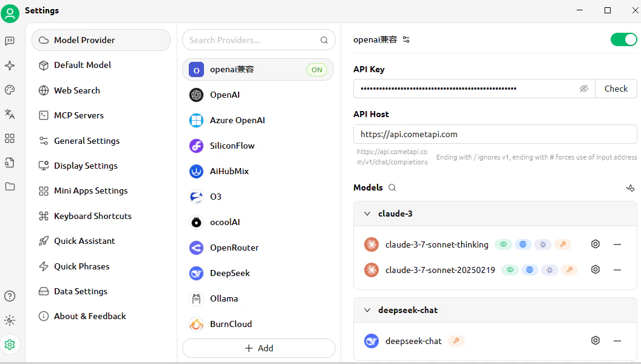This screenshot has width=641, height=364.
Task: Open the color palette theme icon in sidebar
Action: [x=10, y=90]
